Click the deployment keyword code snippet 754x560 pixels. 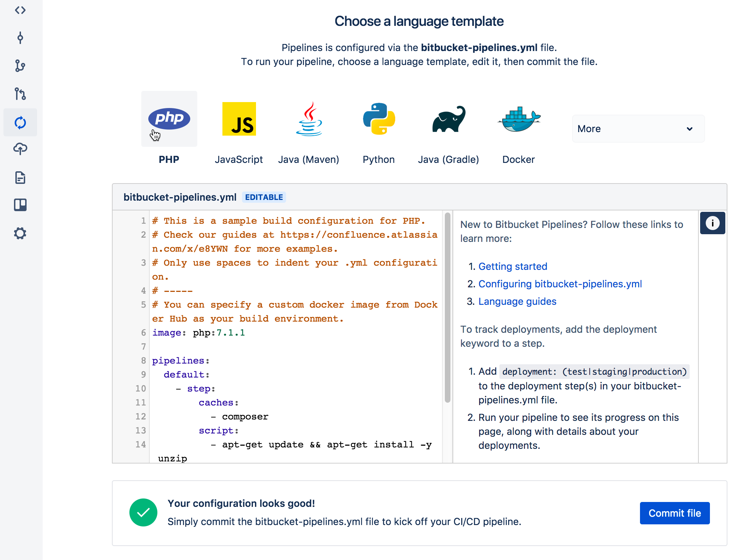click(595, 372)
